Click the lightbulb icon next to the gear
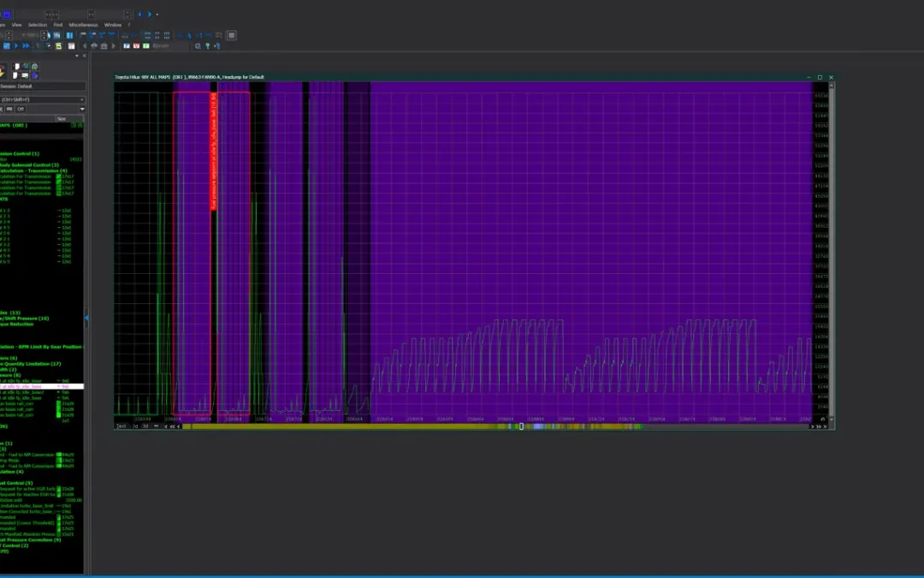This screenshot has width=924, height=578. pos(207,46)
